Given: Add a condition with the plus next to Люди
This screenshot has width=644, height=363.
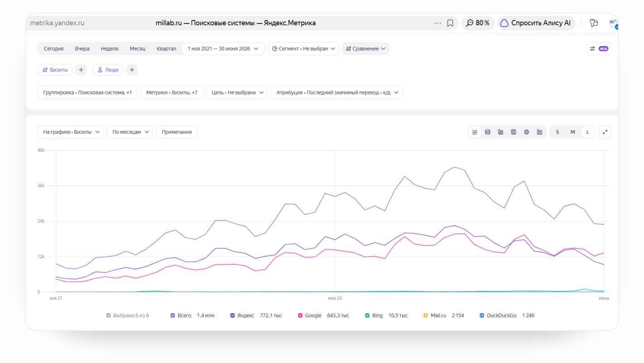Looking at the screenshot, I should [x=132, y=70].
